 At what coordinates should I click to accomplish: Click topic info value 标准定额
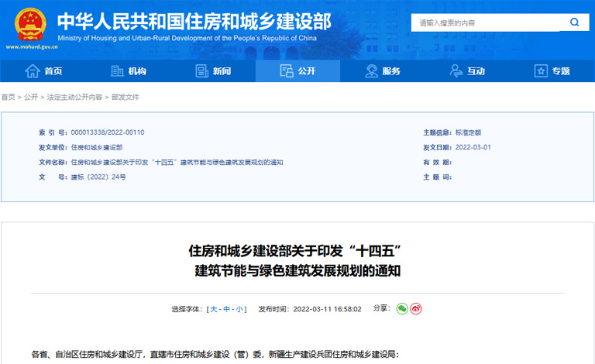[x=468, y=132]
